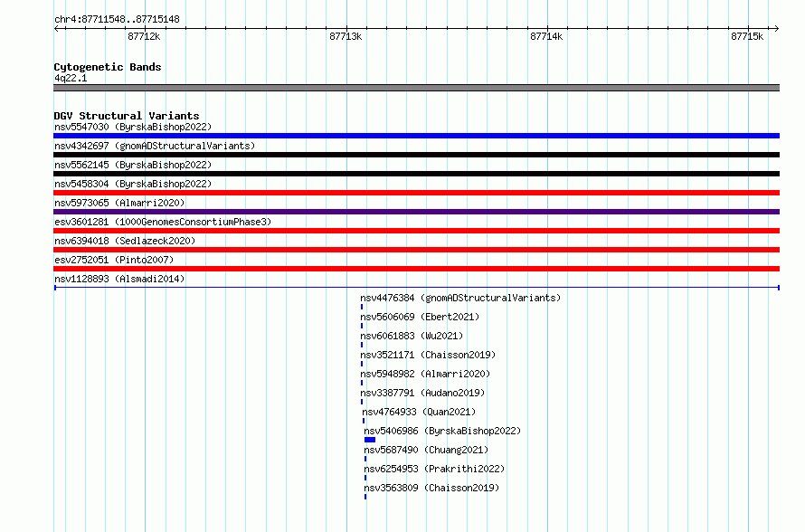Open nsv5948982 (Almarri2020) label

(x=426, y=374)
